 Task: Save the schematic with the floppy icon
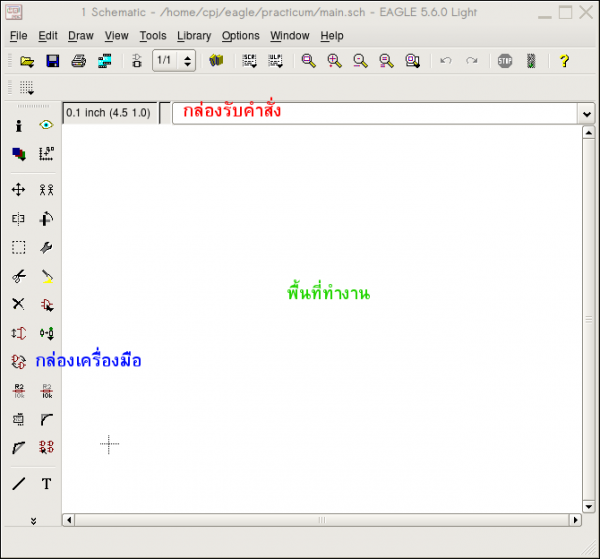coord(53,61)
